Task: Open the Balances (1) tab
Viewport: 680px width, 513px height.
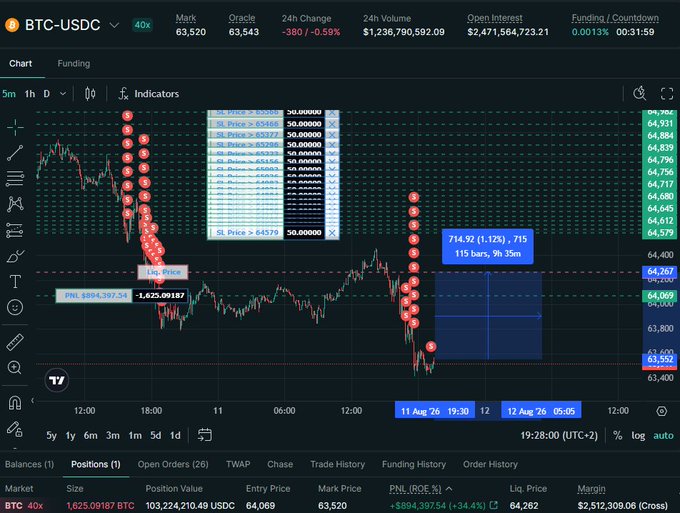Action: [x=29, y=464]
